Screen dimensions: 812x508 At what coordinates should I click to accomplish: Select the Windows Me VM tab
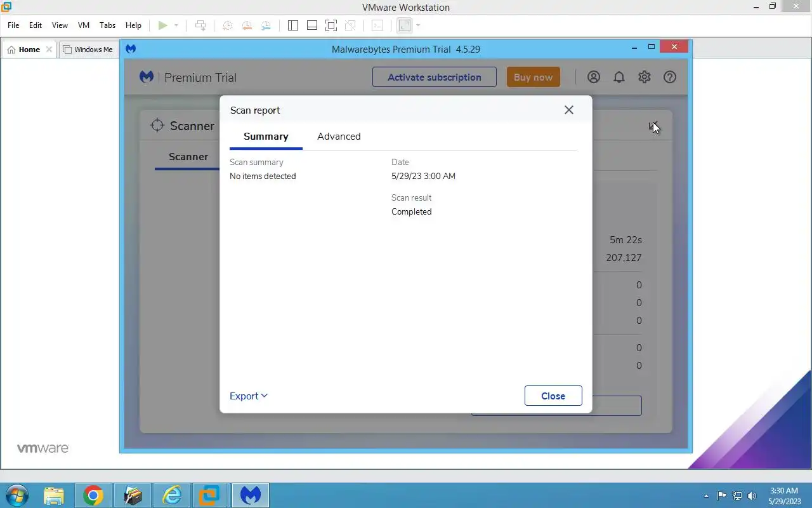coord(88,50)
